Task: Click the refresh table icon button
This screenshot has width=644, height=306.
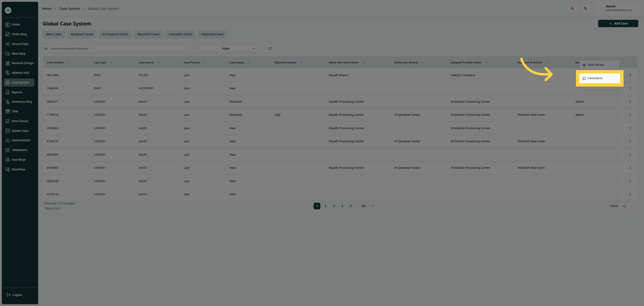Action: tap(270, 49)
